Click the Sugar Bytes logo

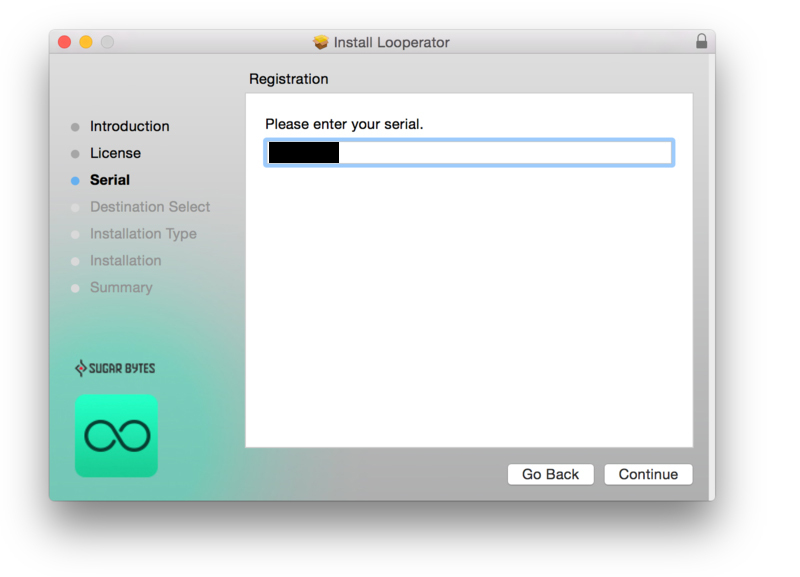(115, 368)
